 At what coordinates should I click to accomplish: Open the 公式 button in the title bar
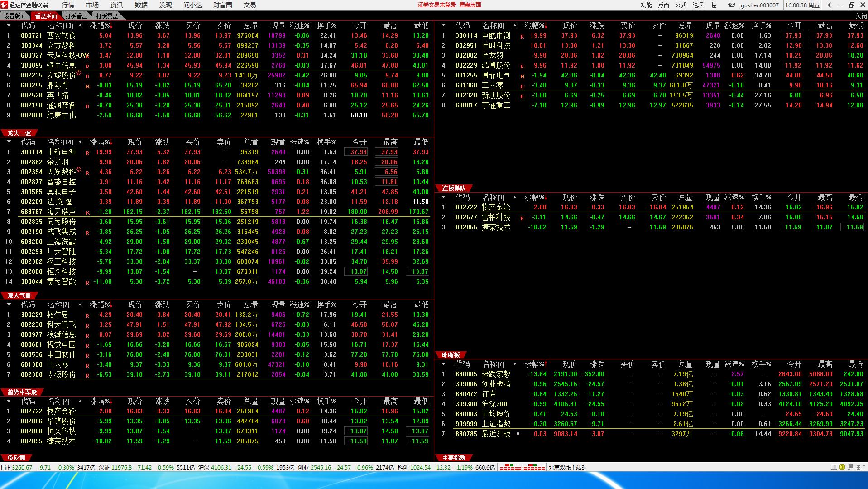click(x=681, y=5)
